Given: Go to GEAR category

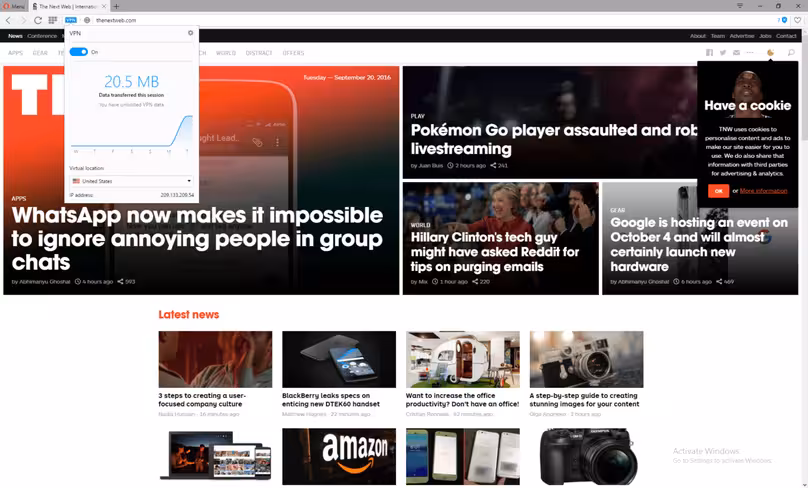Looking at the screenshot, I should pyautogui.click(x=40, y=53).
